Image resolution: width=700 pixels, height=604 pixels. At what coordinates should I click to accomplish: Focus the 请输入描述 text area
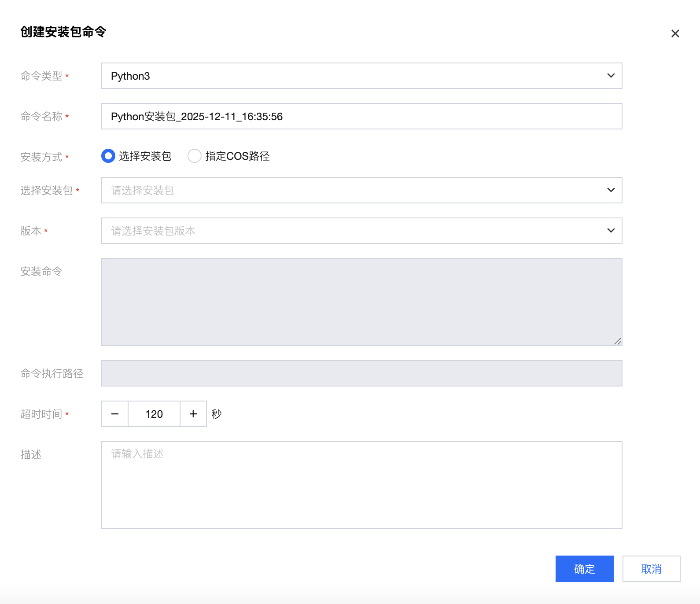(x=361, y=485)
